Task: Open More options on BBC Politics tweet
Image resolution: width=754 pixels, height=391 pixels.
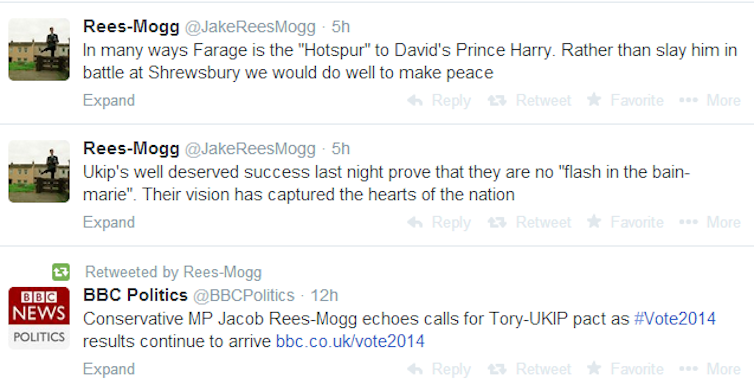Action: (710, 369)
